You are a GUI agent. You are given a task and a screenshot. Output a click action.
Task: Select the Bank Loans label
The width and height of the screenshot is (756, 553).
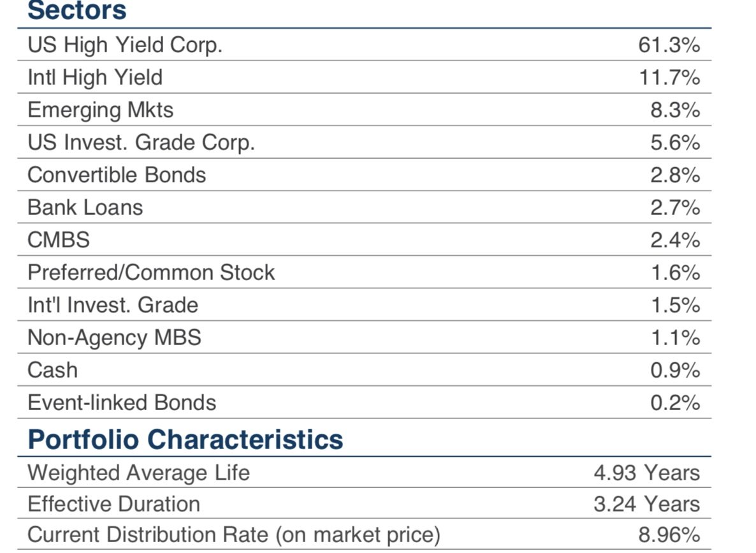85,207
